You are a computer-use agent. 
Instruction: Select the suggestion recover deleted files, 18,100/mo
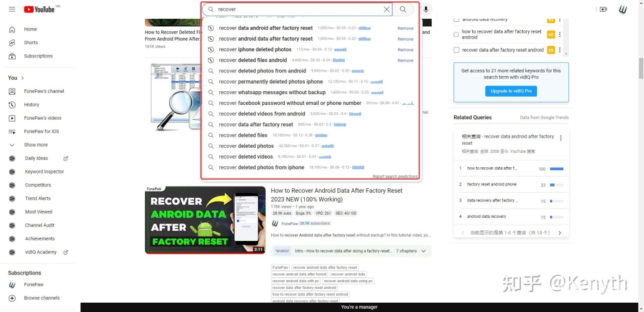(x=243, y=135)
